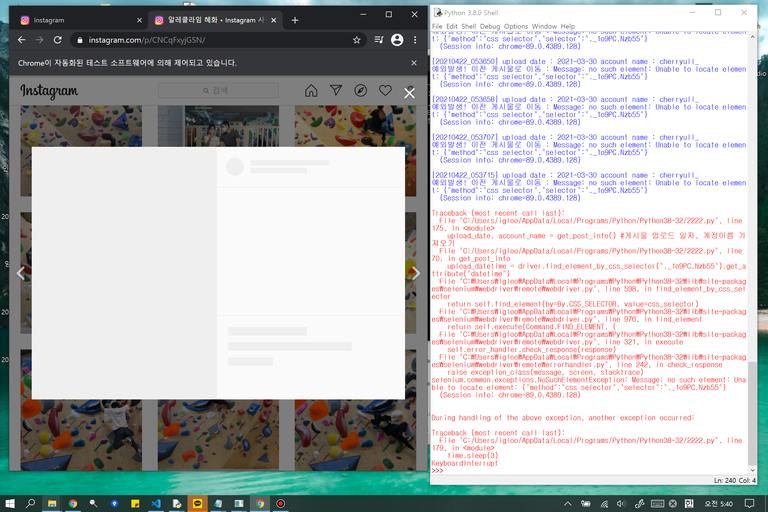This screenshot has width=768, height=512.
Task: Open the bottom-left climbing wall thumbnail
Action: 81,435
